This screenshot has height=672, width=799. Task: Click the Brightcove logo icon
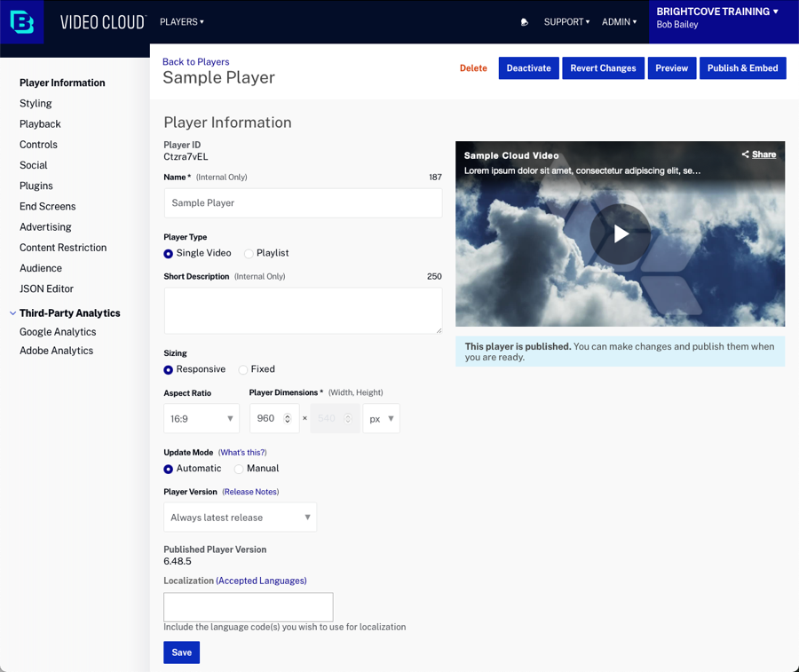(x=22, y=22)
